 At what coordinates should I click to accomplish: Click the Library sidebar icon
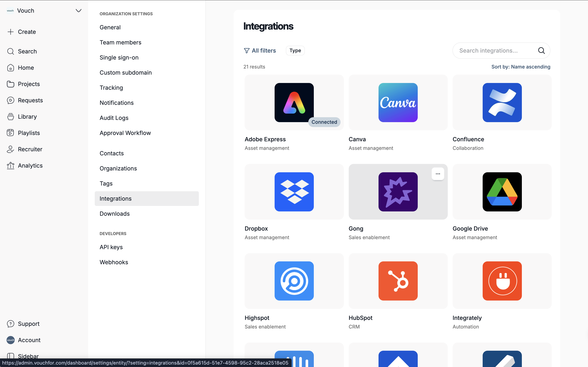coord(10,116)
